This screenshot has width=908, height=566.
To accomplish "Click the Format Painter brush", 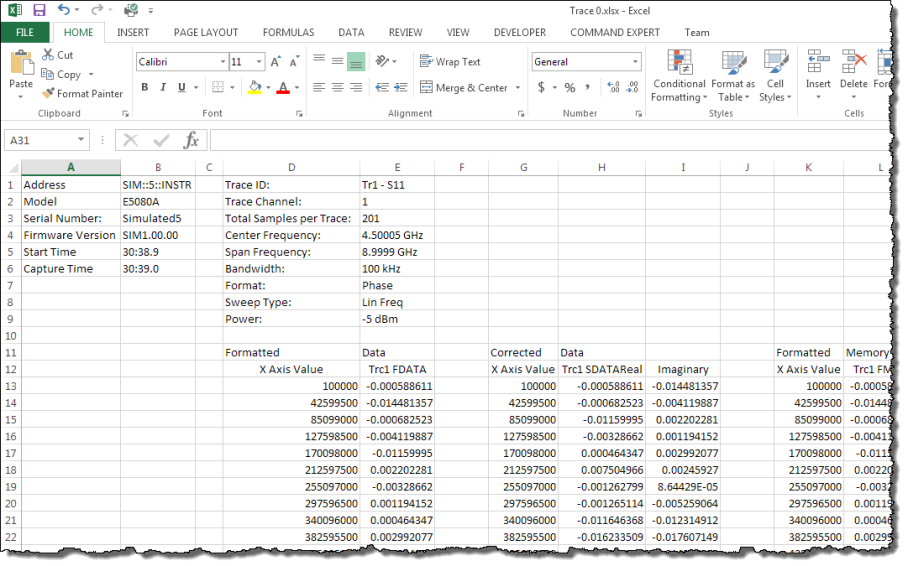I will [x=49, y=93].
